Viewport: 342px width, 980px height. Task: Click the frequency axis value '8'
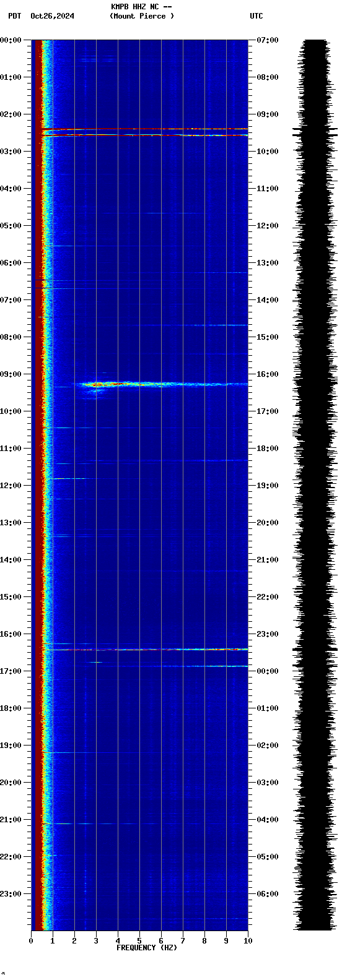coord(204,941)
